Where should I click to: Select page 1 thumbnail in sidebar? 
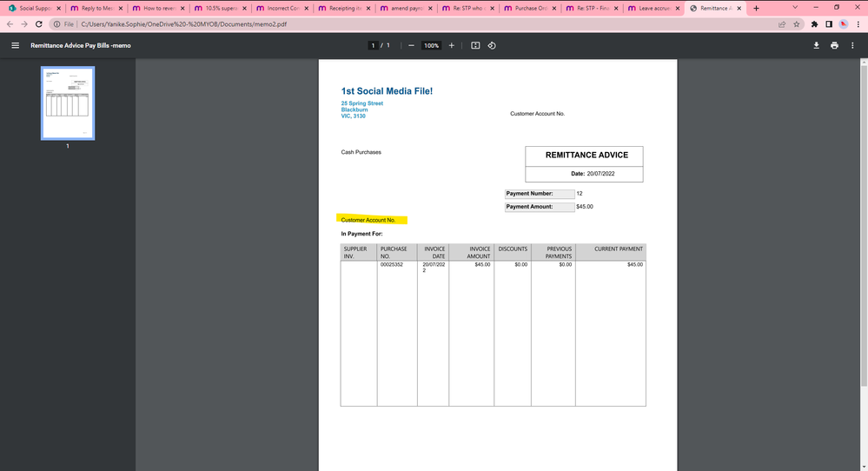click(68, 103)
